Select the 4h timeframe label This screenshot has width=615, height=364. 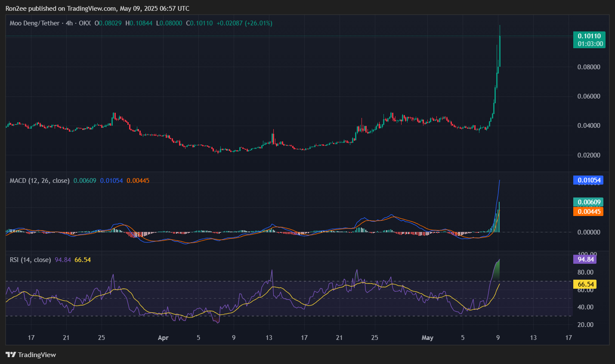tap(69, 23)
